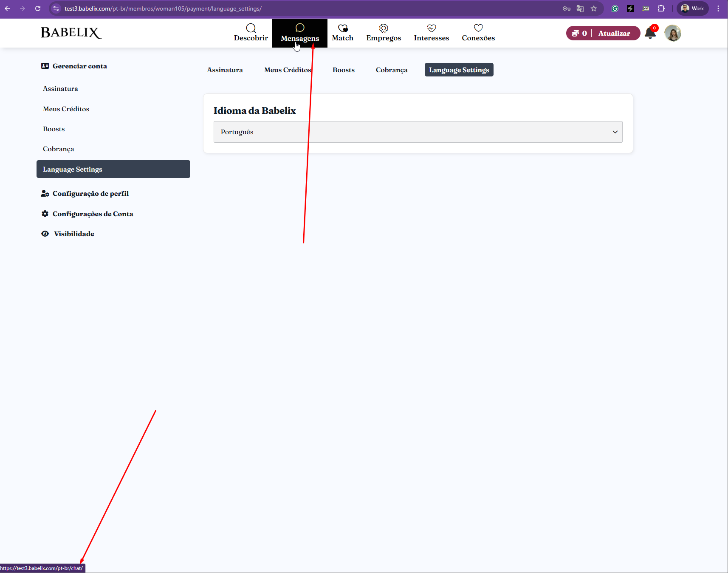Open the browser three-dot menu
The width and height of the screenshot is (728, 573).
tap(718, 8)
